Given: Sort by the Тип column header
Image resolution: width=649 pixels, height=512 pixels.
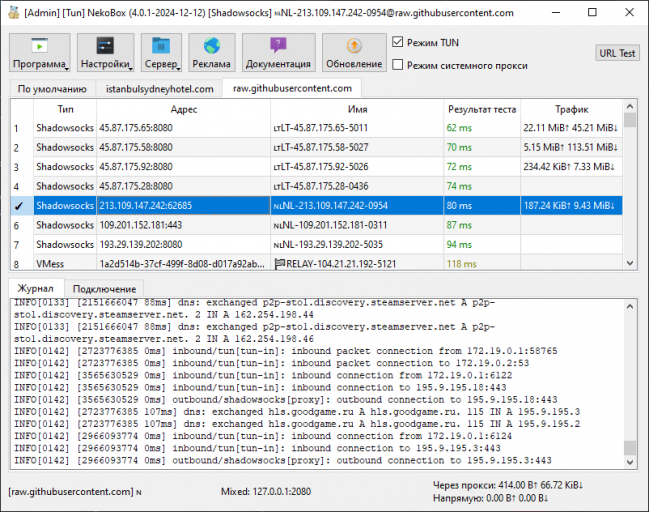Looking at the screenshot, I should (x=65, y=109).
